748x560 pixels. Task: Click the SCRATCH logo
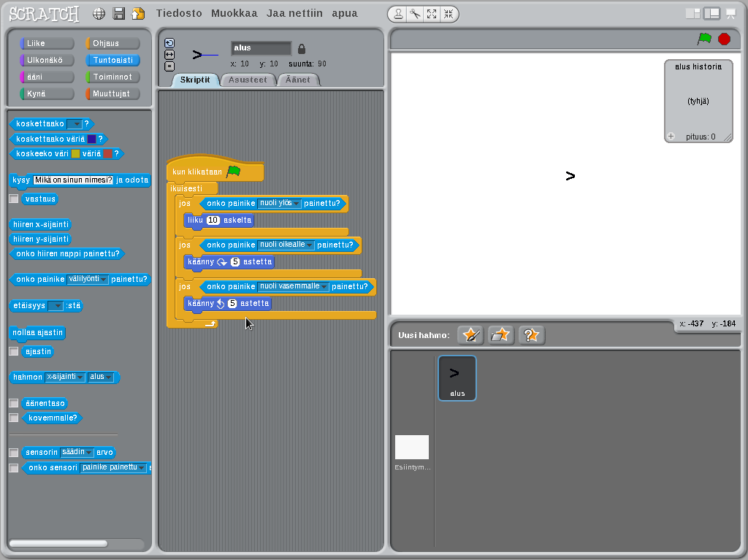(45, 14)
